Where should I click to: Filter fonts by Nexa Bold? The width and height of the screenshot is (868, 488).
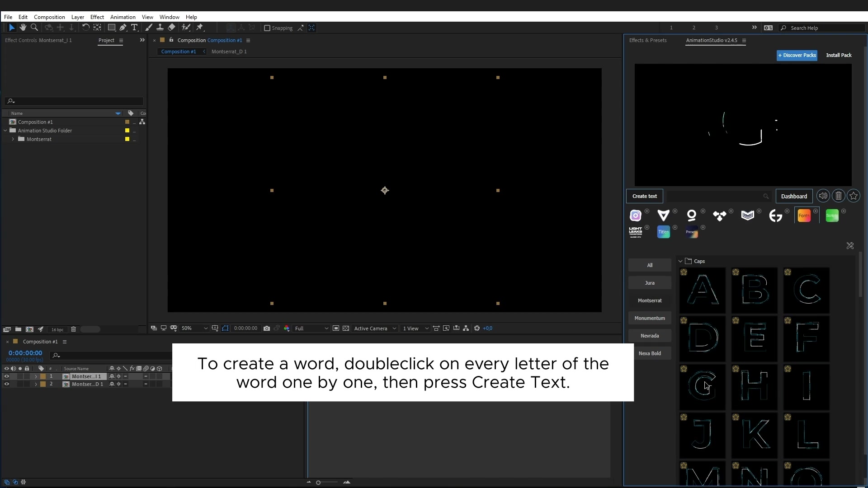click(x=650, y=353)
